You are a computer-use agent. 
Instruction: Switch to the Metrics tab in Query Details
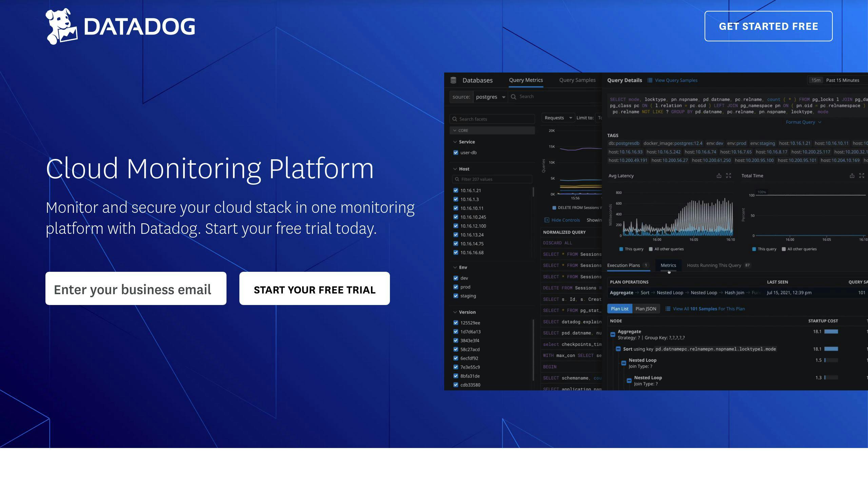[668, 265]
